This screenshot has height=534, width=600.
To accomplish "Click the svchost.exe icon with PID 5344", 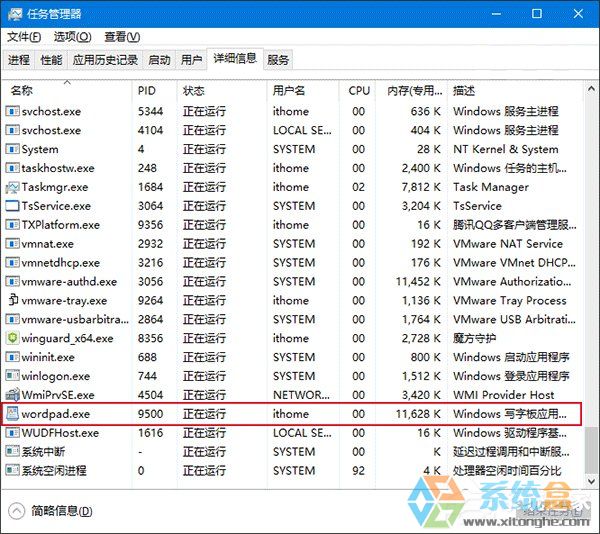I will pos(12,111).
